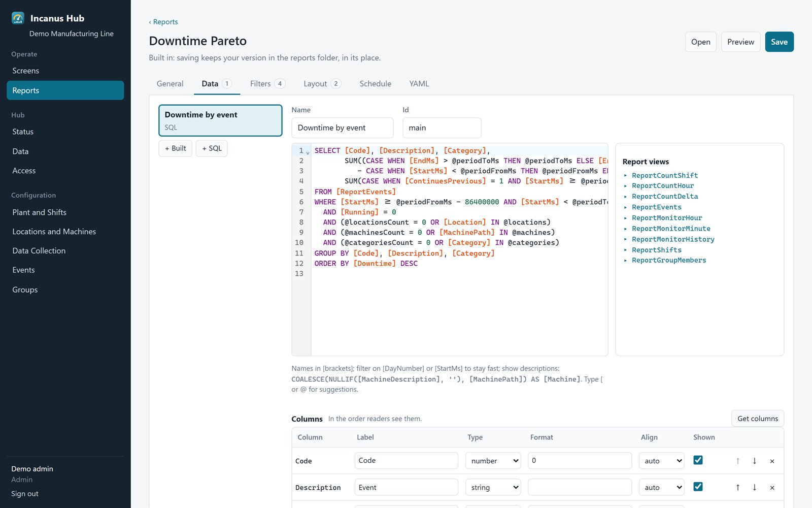Open Status in the sidebar
The image size is (812, 508).
click(65, 132)
